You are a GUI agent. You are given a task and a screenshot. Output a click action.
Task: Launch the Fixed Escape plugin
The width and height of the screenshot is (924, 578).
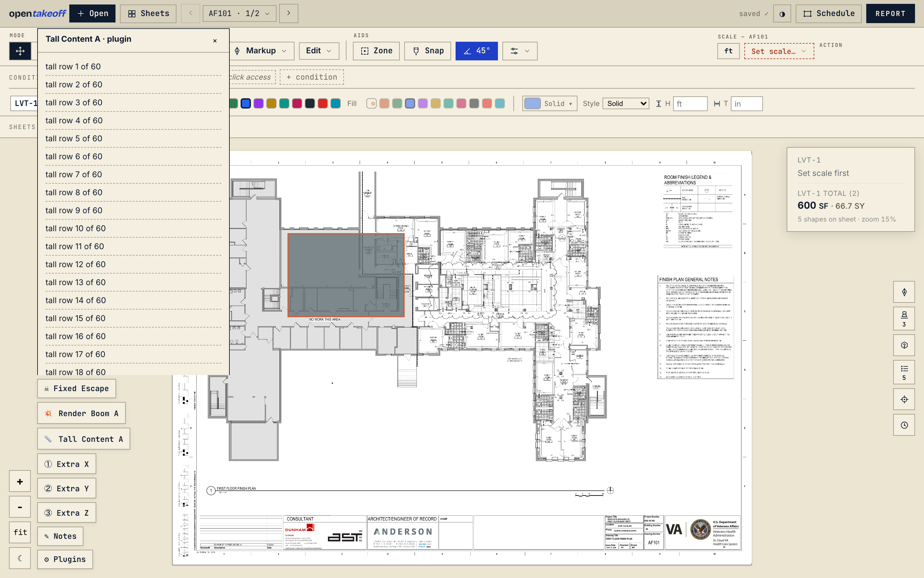(x=76, y=389)
